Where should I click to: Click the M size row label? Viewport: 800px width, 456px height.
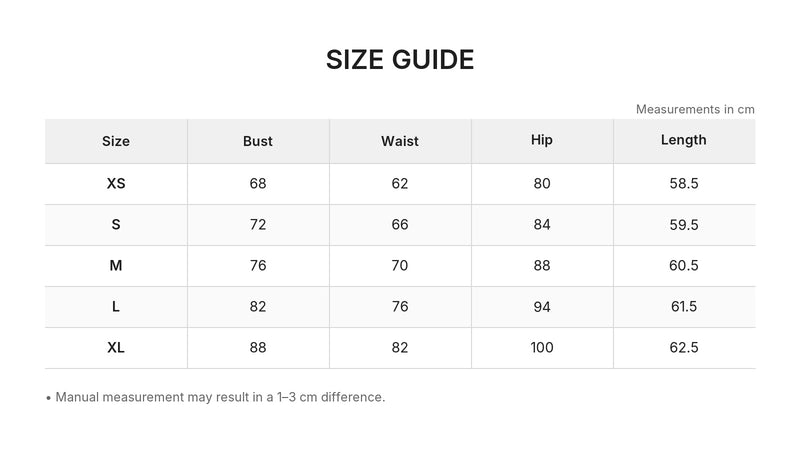pyautogui.click(x=116, y=265)
